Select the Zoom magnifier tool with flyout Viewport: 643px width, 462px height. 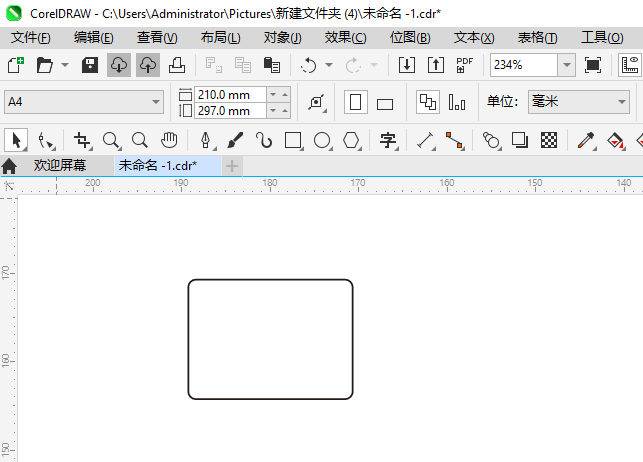[111, 141]
